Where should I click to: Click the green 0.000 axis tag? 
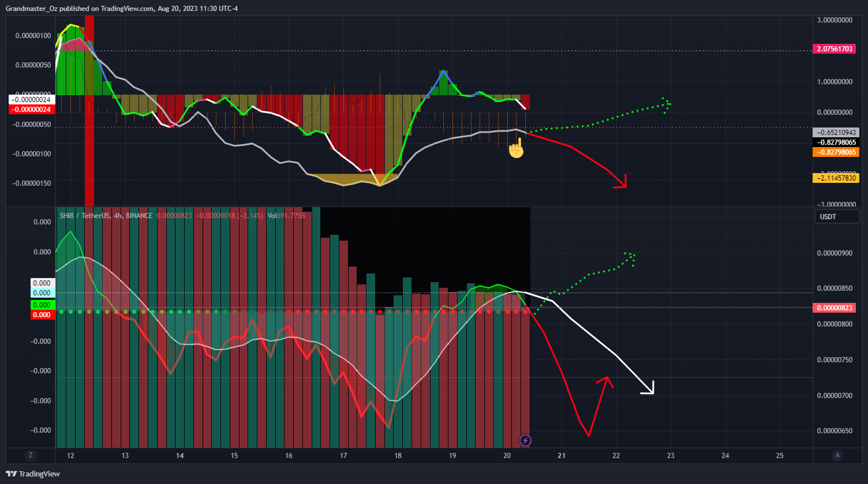42,305
